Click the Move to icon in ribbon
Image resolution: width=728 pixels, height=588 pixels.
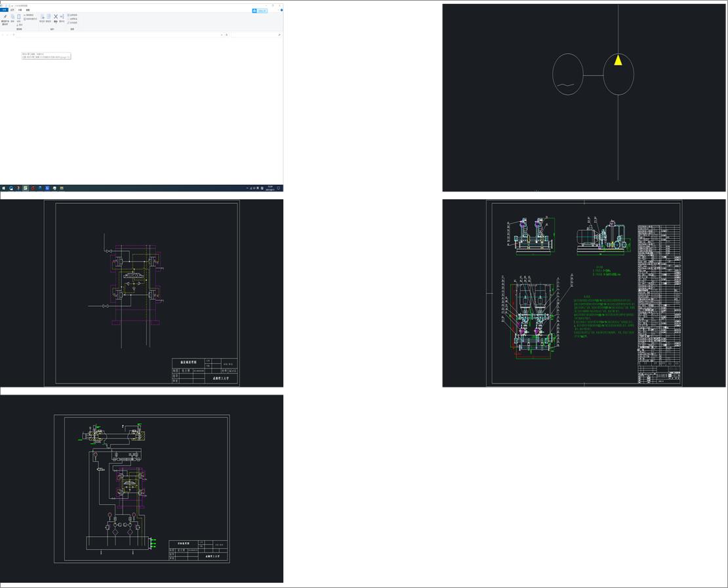tap(42, 18)
